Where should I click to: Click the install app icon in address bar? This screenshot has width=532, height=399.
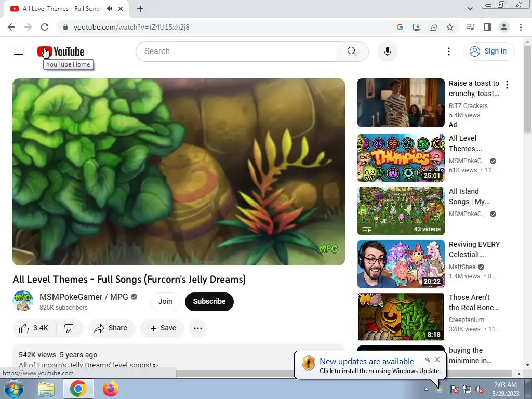(416, 27)
